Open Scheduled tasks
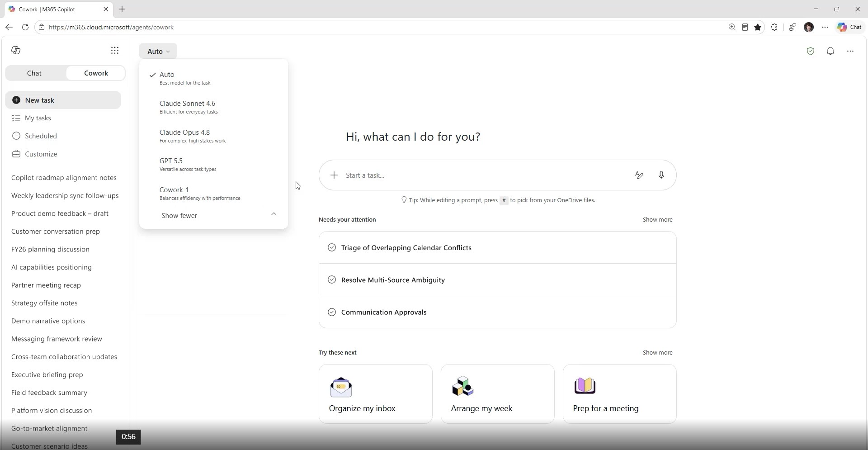The image size is (868, 450). point(63,136)
